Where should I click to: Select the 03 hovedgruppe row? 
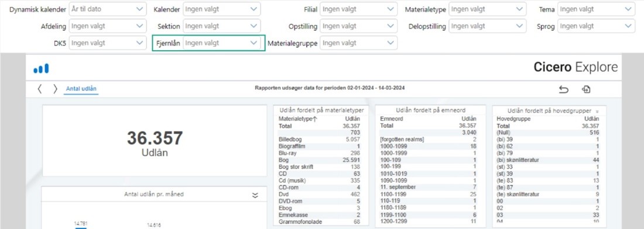click(x=548, y=214)
